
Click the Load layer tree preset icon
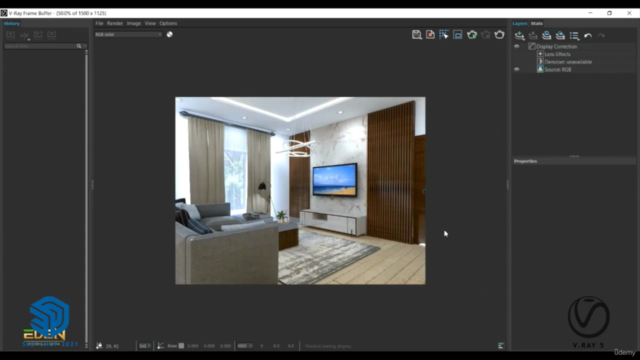[x=560, y=36]
